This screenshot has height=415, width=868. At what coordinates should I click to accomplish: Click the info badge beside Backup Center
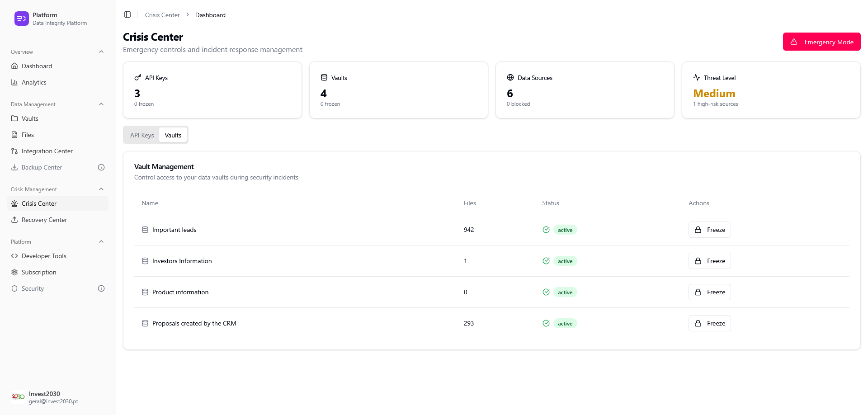[x=101, y=167]
